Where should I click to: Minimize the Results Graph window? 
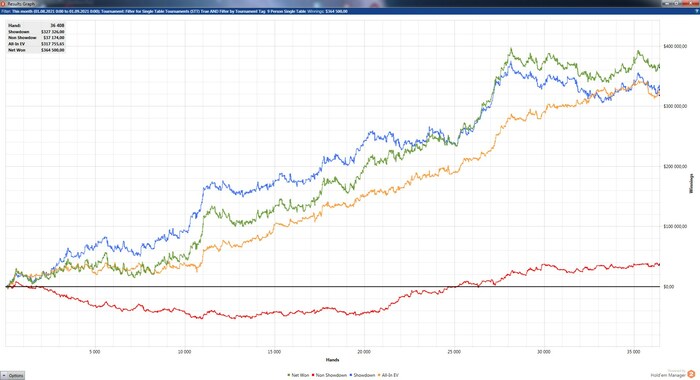pos(666,4)
